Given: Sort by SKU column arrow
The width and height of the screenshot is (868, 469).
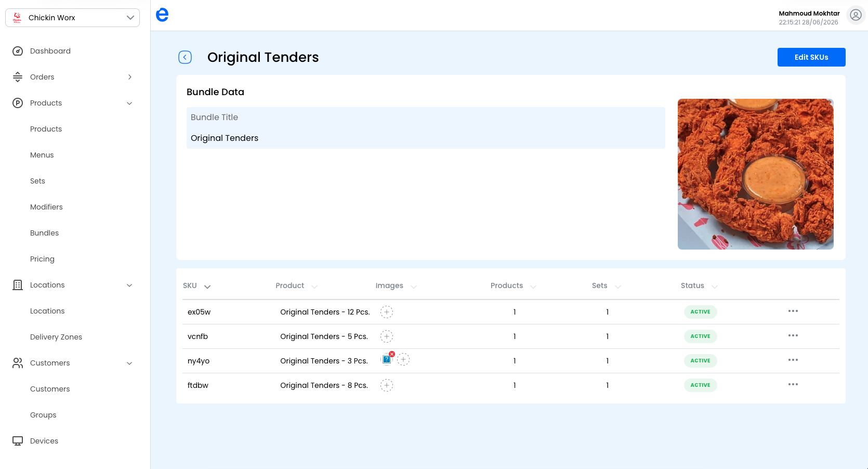Looking at the screenshot, I should pyautogui.click(x=207, y=286).
